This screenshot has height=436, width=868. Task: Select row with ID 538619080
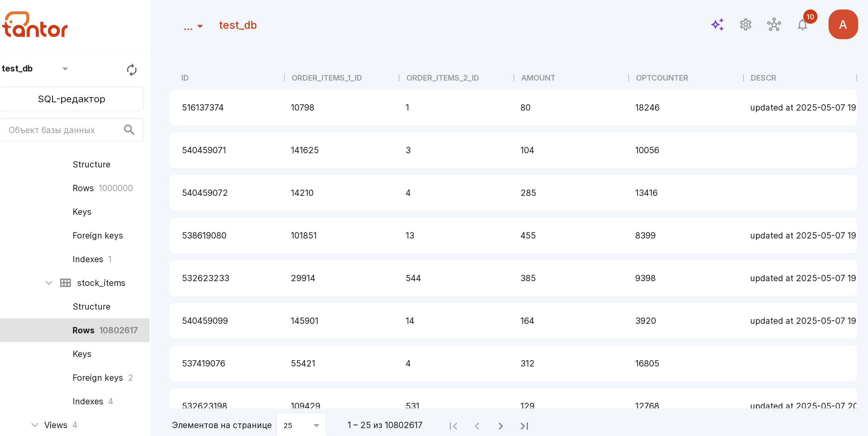513,235
